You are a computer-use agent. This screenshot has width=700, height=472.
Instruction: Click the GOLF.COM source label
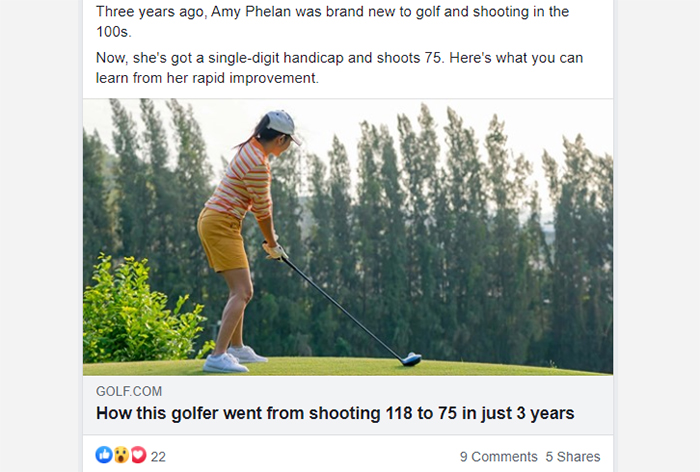click(129, 391)
